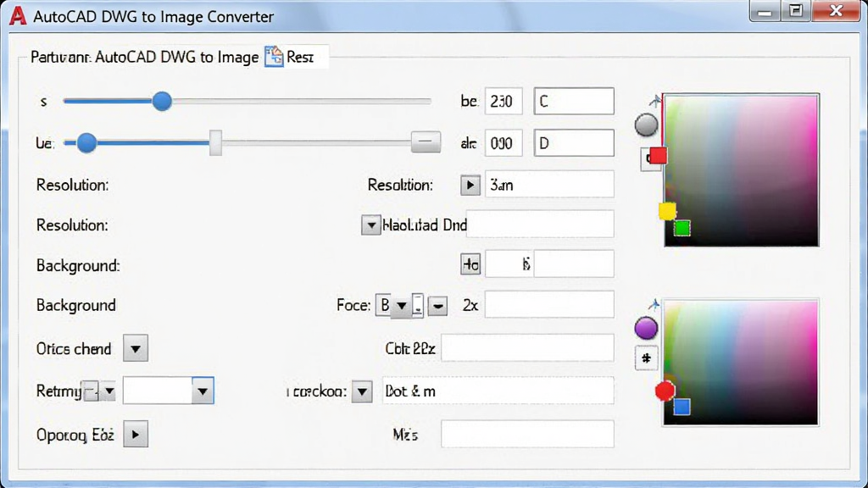The image size is (868, 488).
Task: Pick the yellow square marker in the top color picker
Action: [x=667, y=211]
